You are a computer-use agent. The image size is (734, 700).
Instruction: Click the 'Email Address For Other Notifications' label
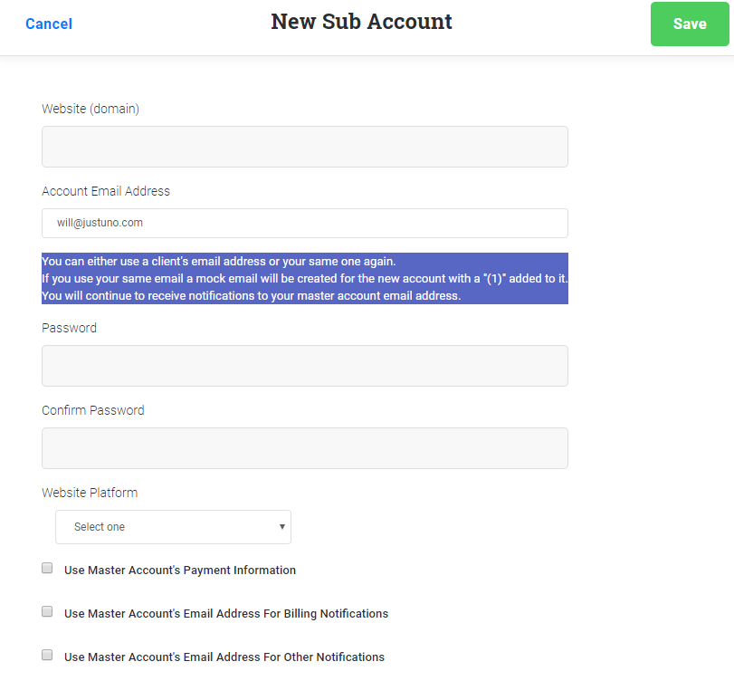click(224, 657)
